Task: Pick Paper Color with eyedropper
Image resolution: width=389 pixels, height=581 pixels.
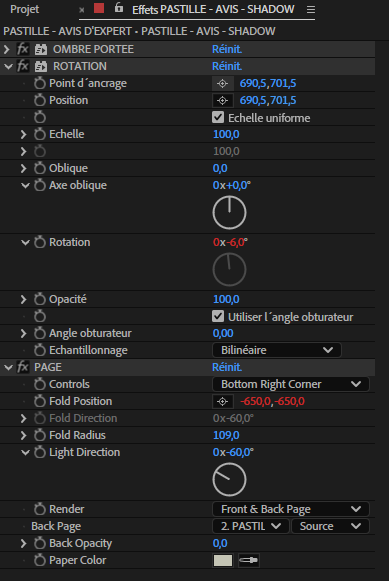Action: (x=249, y=560)
